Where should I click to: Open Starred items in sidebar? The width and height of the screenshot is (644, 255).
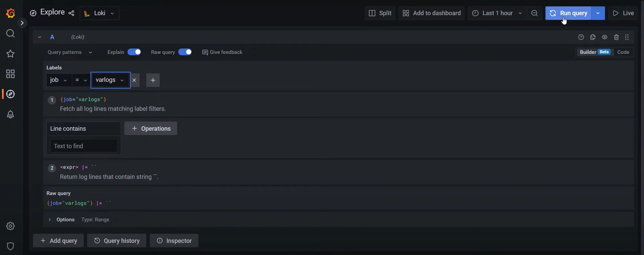pyautogui.click(x=10, y=54)
